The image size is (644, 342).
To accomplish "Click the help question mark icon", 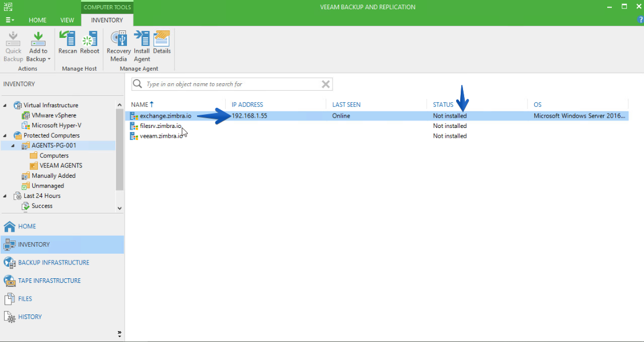I will tap(641, 20).
